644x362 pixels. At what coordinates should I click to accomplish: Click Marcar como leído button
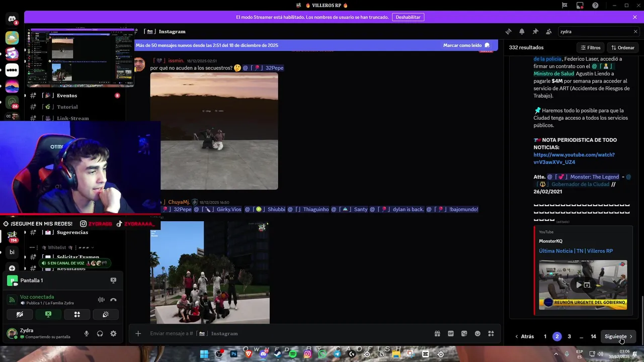point(466,45)
